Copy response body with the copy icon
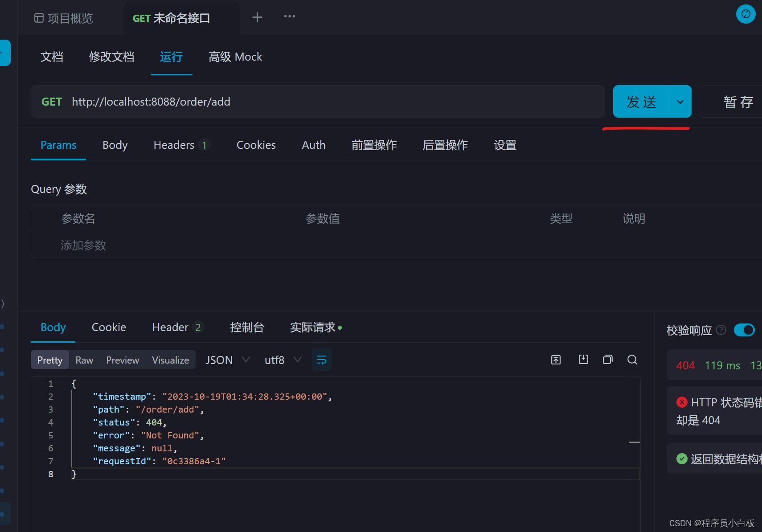The height and width of the screenshot is (532, 762). [608, 359]
